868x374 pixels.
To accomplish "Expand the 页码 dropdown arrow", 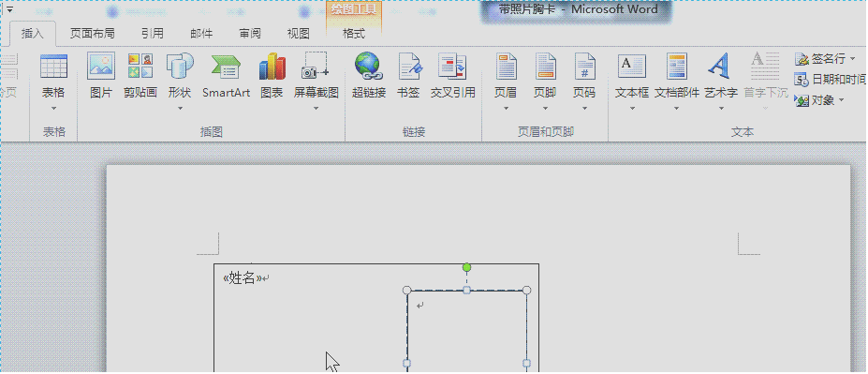I will coord(584,109).
